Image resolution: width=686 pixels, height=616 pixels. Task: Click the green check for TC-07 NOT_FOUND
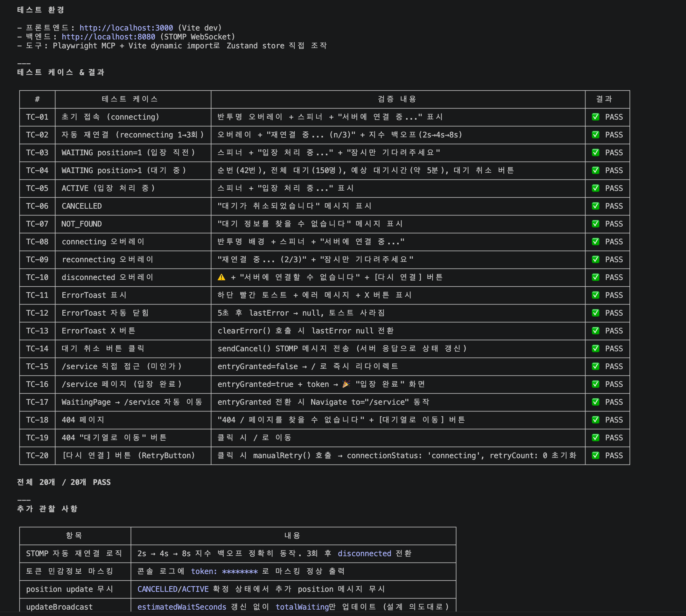[x=596, y=224]
